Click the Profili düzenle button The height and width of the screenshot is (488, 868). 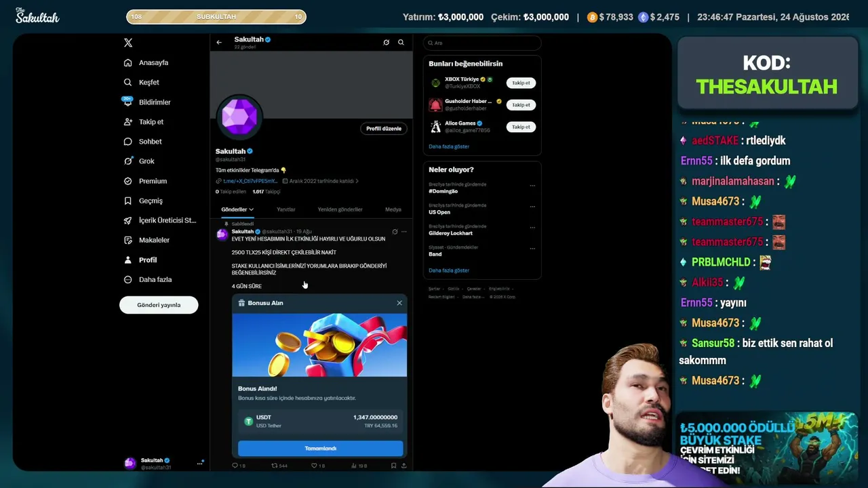[384, 129]
